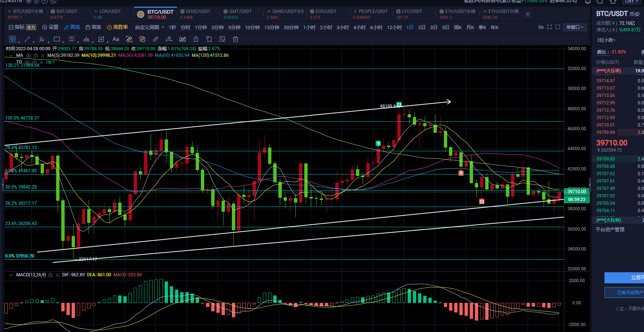Screen dimensions: 644x332
Task: Select the rectangle shape drawing tool
Action: 57,39
